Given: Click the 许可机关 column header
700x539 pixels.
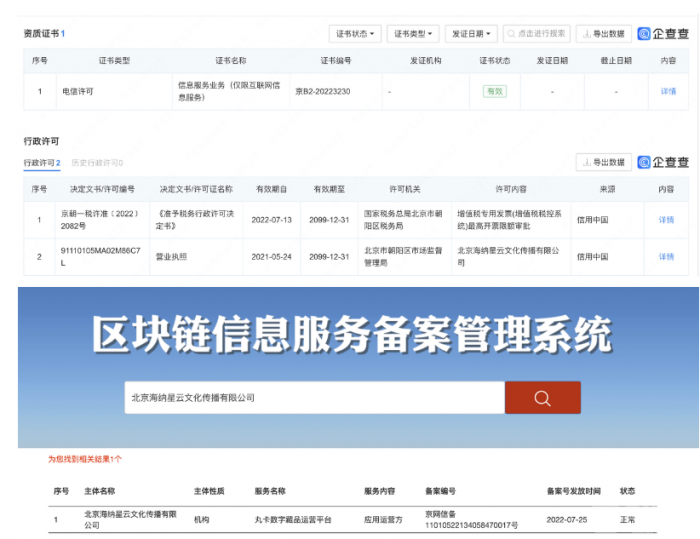Looking at the screenshot, I should pyautogui.click(x=404, y=189).
